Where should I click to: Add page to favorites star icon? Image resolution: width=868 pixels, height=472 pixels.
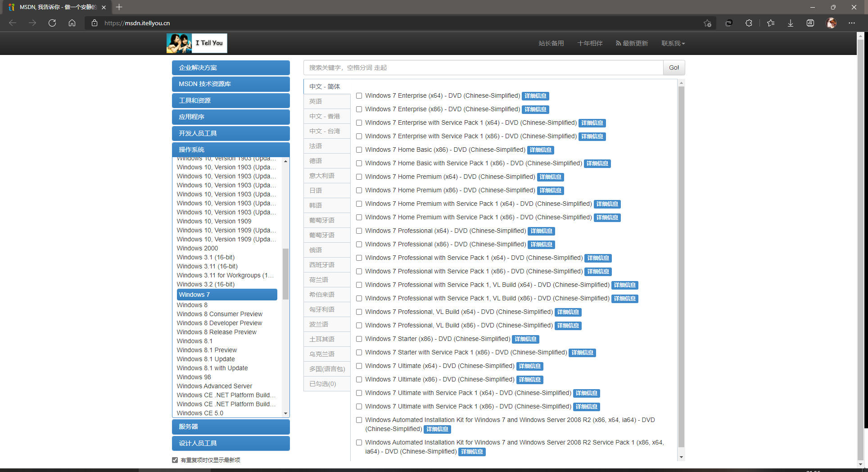point(707,23)
